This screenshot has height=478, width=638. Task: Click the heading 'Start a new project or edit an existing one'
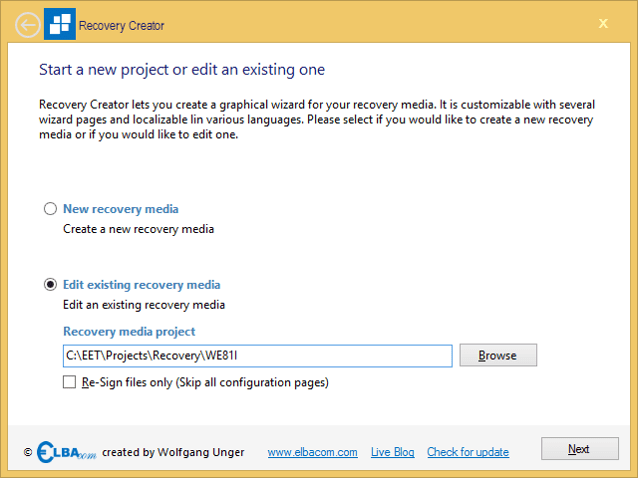[x=182, y=70]
